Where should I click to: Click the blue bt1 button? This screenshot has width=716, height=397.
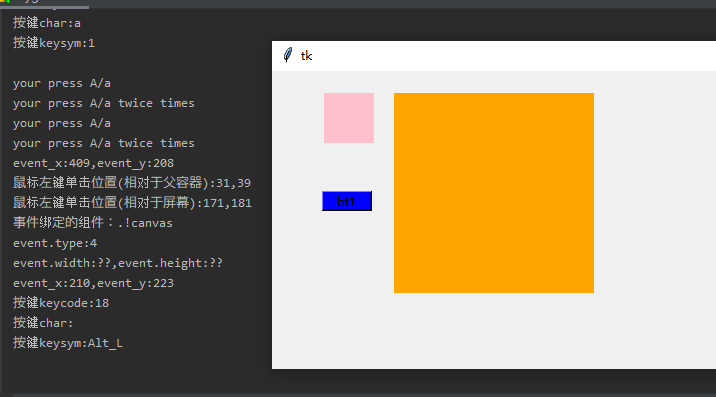coord(347,201)
